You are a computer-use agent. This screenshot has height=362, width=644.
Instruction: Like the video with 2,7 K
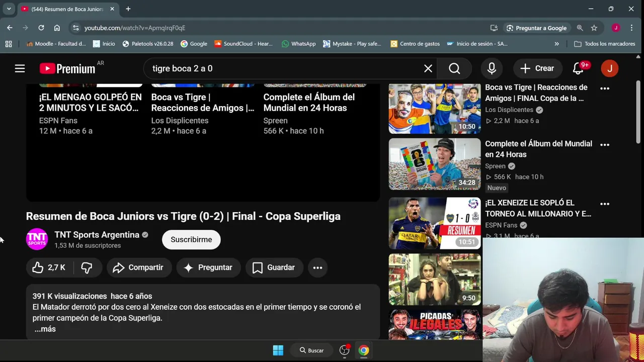49,267
